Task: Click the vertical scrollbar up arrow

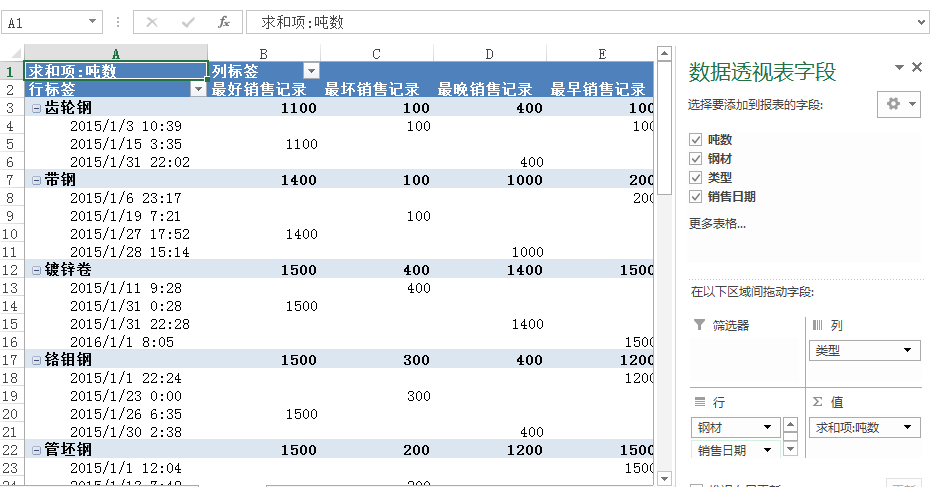Action: pos(665,54)
